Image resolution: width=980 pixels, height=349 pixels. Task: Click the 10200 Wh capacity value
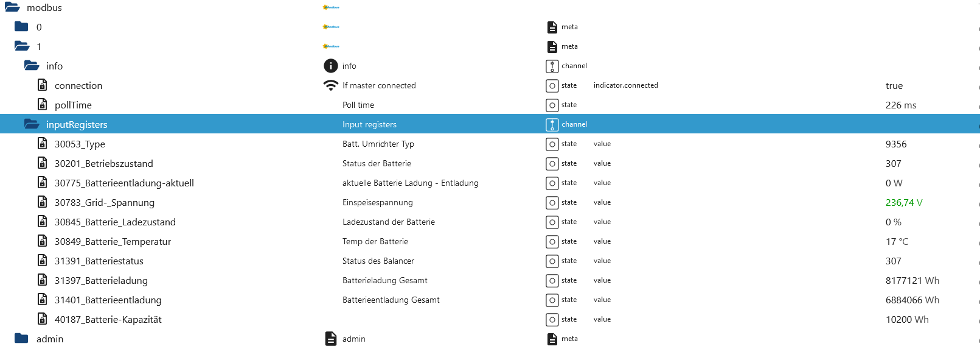tap(907, 319)
